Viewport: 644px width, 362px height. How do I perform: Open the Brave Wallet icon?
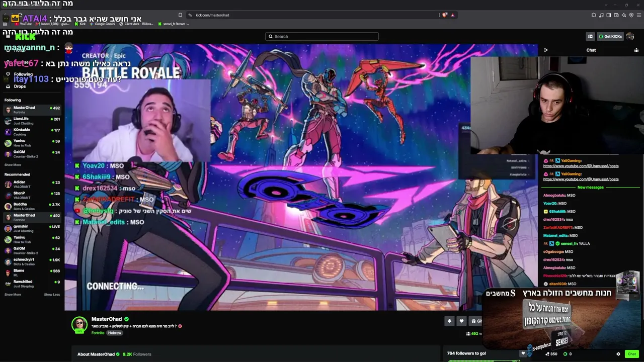(x=616, y=15)
